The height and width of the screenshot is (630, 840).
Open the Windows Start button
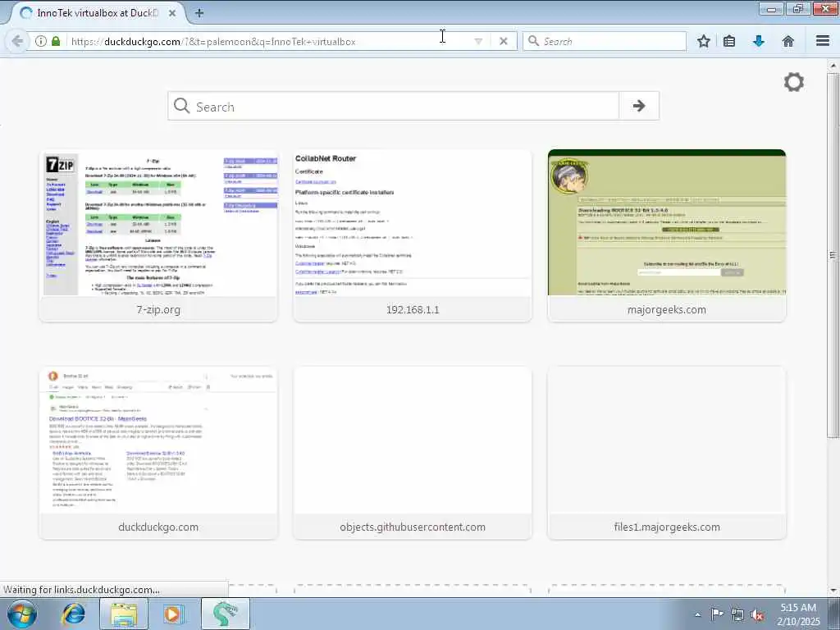point(22,614)
